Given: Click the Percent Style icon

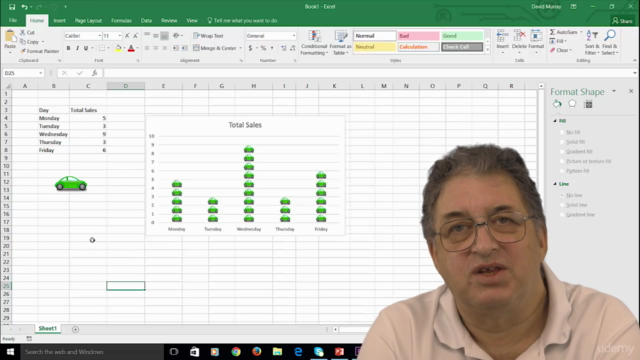Looking at the screenshot, I should pyautogui.click(x=263, y=48).
